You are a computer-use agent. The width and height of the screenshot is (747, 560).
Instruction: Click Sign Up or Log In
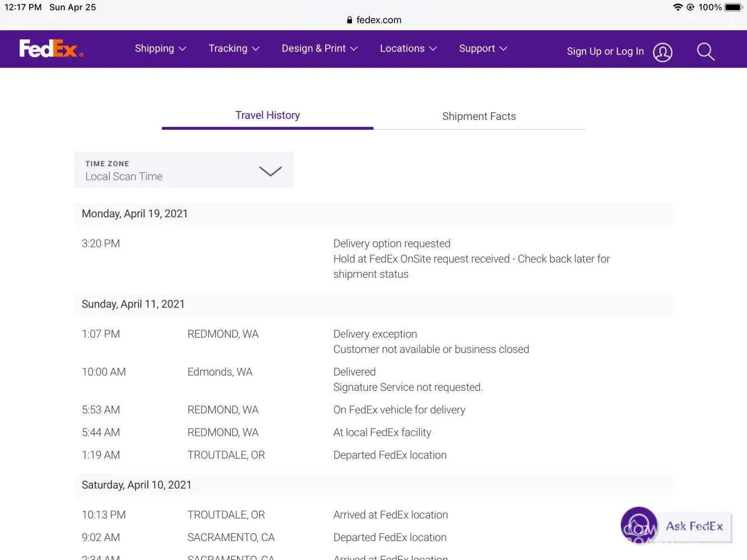605,52
